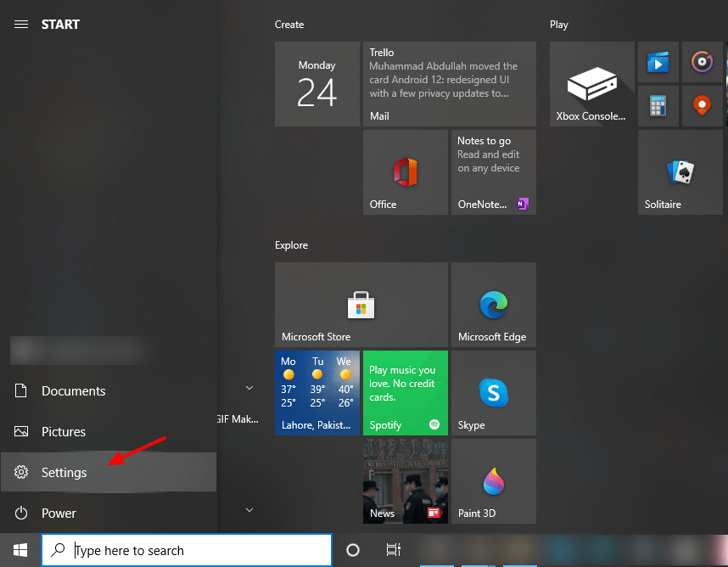Open the Groove Music small tile
This screenshot has width=728, height=567.
702,62
